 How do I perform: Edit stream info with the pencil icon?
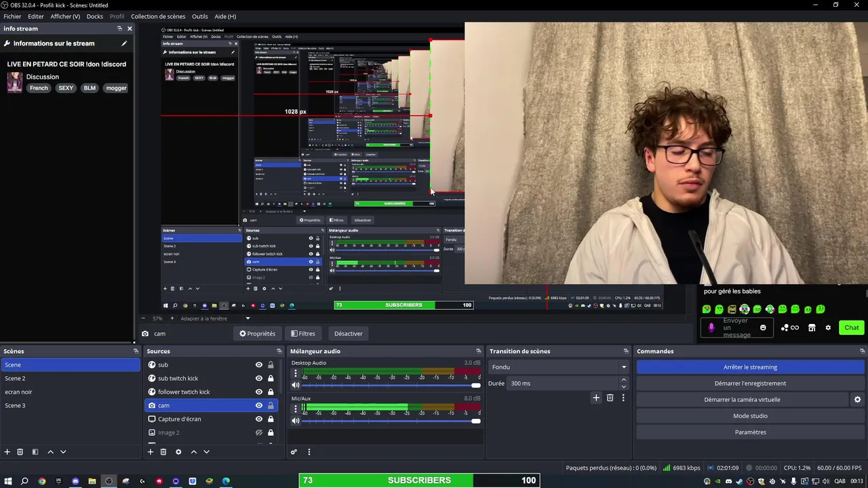[x=124, y=43]
